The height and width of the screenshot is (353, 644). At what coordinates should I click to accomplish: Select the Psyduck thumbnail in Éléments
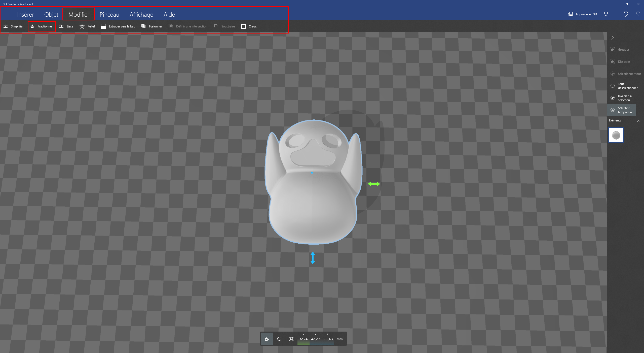616,136
